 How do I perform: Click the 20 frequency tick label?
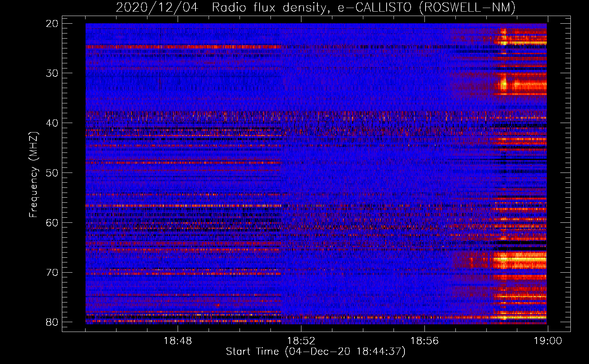pyautogui.click(x=52, y=24)
